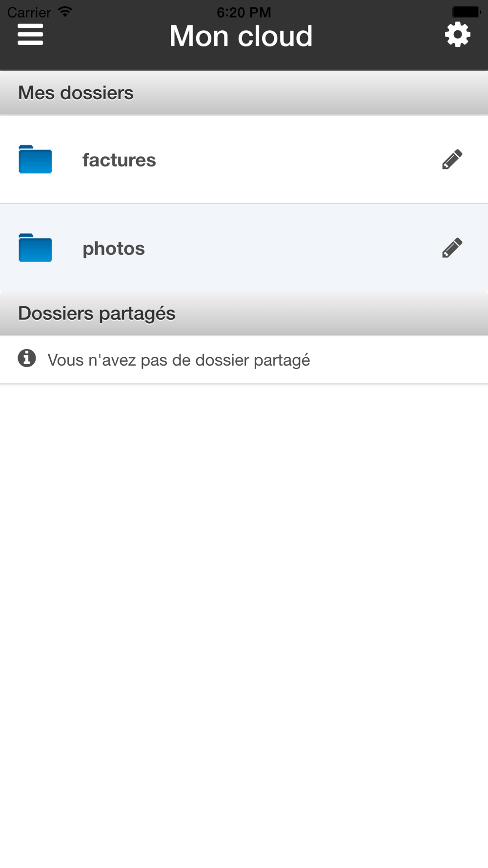Image resolution: width=488 pixels, height=868 pixels.
Task: Click the info icon beside shared folder message
Action: [27, 358]
